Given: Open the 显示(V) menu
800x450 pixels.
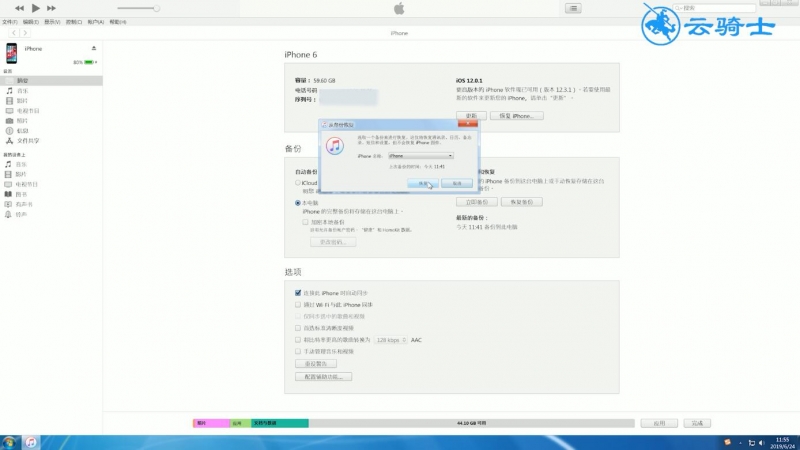Looking at the screenshot, I should tap(52, 22).
